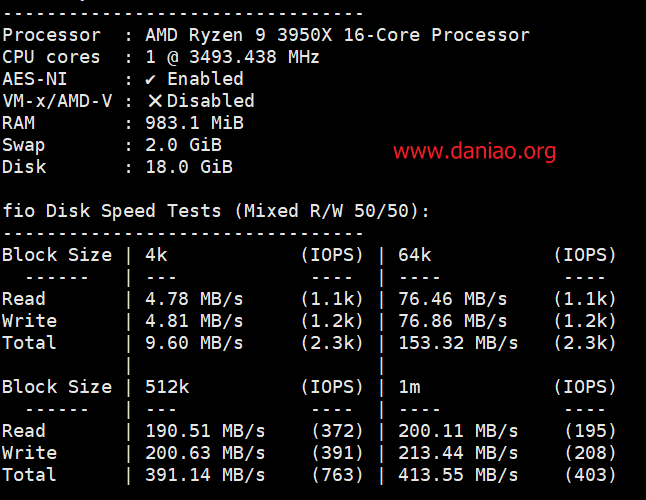Click the 1m write speed 213.44 MB/s
The image size is (646, 500).
pyautogui.click(x=458, y=453)
